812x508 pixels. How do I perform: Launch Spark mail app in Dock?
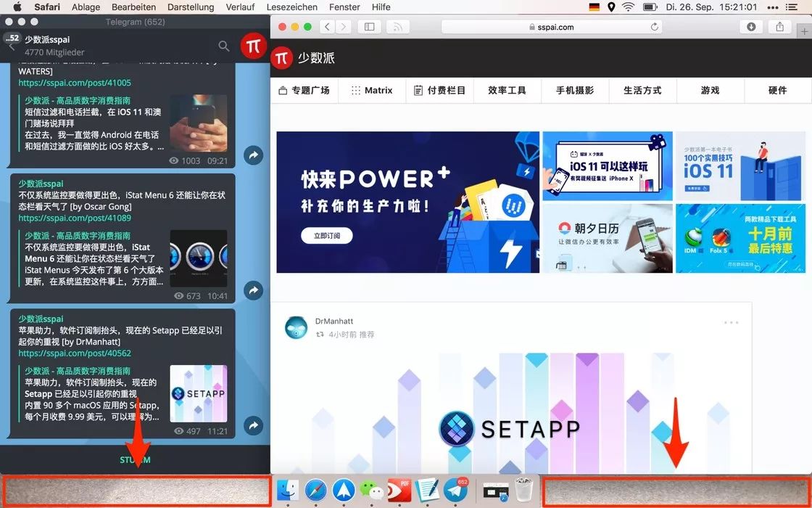point(344,490)
